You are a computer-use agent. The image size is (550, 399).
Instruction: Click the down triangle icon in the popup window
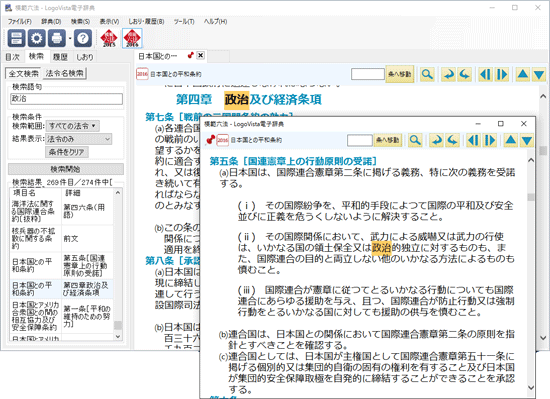point(527,140)
